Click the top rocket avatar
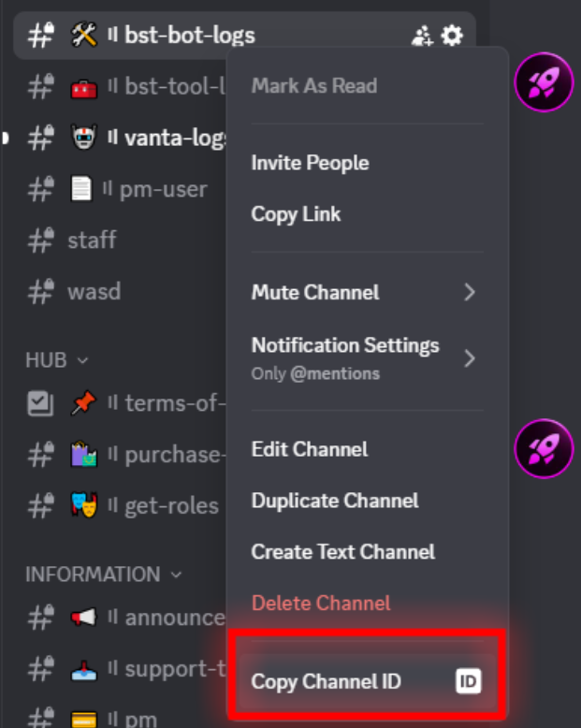The height and width of the screenshot is (728, 581). pyautogui.click(x=544, y=83)
